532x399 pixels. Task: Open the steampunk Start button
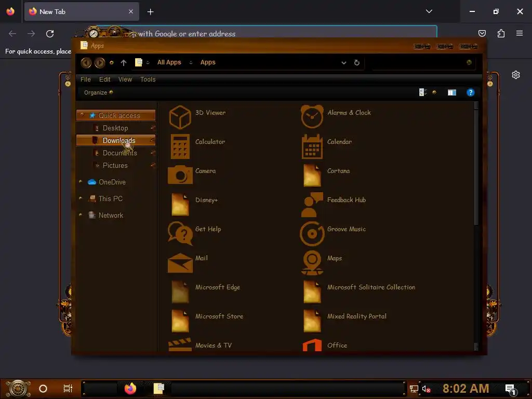tap(18, 389)
